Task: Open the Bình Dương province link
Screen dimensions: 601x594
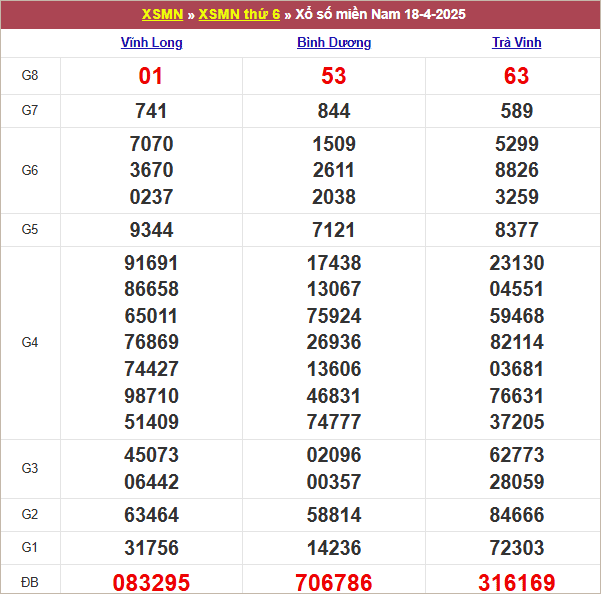Action: [x=334, y=43]
